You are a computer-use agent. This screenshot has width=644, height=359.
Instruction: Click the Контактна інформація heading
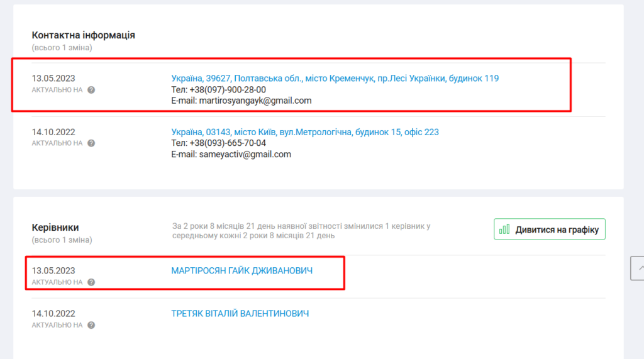point(83,35)
